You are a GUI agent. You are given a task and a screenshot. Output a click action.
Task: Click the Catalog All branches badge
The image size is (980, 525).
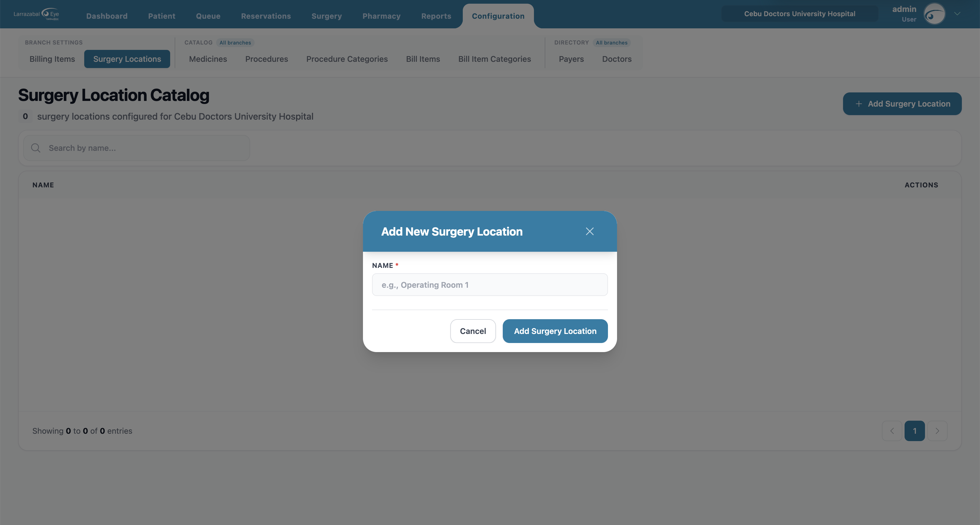coord(235,43)
